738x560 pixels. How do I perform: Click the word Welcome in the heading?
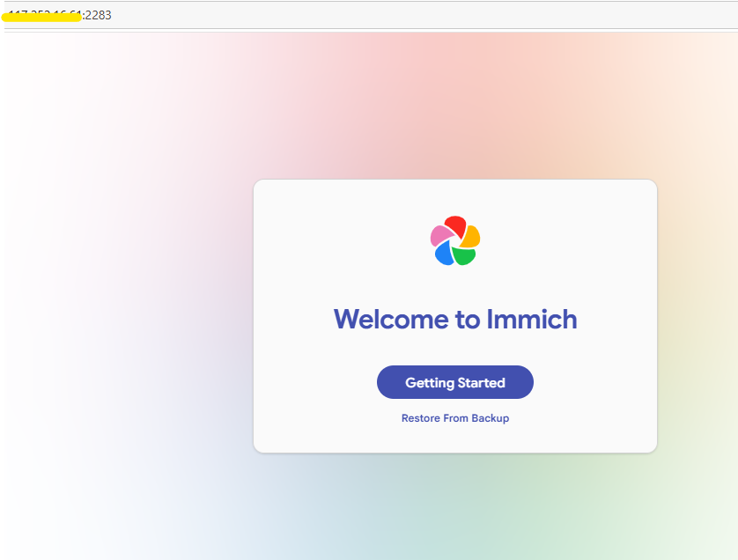click(391, 319)
